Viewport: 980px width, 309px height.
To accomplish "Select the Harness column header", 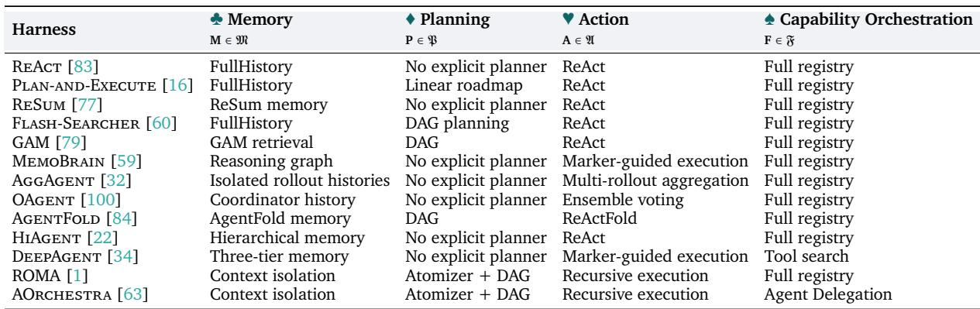I will pos(46,29).
